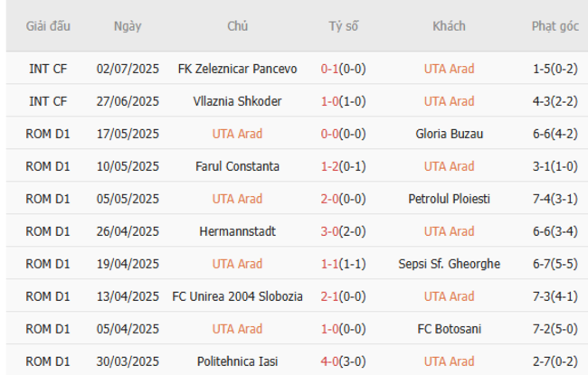Screen dimensions: 588x375
Task: Click UTA Arad in the 17/05/2025 row
Action: (237, 134)
